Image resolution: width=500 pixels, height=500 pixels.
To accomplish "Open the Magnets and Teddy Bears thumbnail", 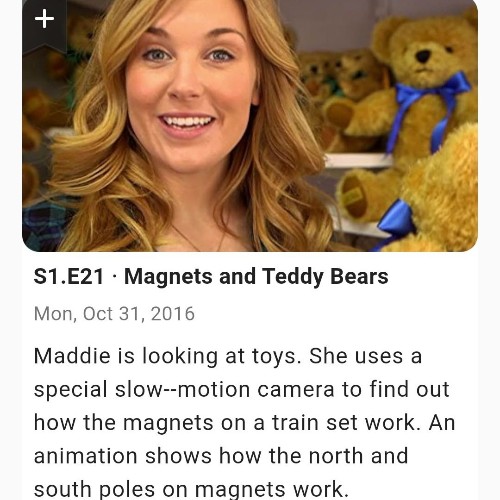I will [x=250, y=126].
